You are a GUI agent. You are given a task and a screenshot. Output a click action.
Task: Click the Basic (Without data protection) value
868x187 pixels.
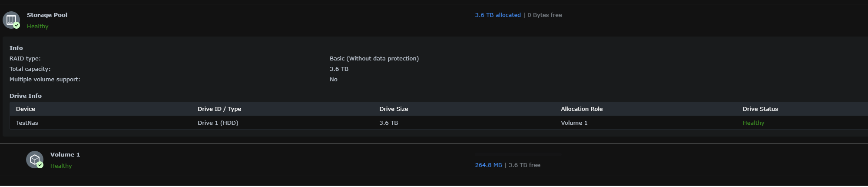(x=374, y=58)
